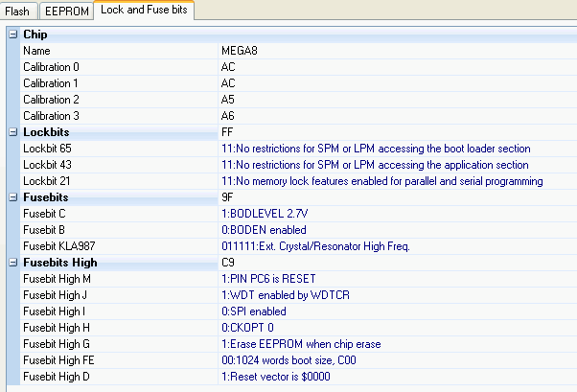Select Lockbit 21 memory lock value

(398, 181)
